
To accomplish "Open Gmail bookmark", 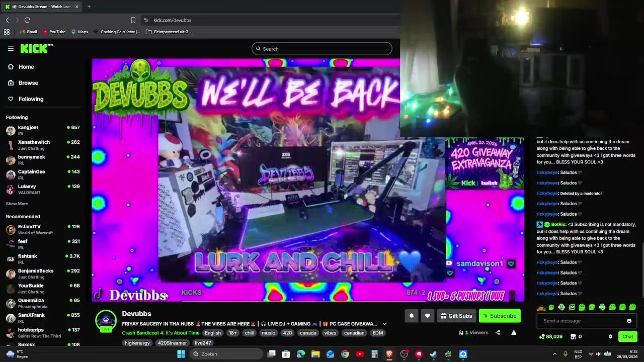I will 28,32.
